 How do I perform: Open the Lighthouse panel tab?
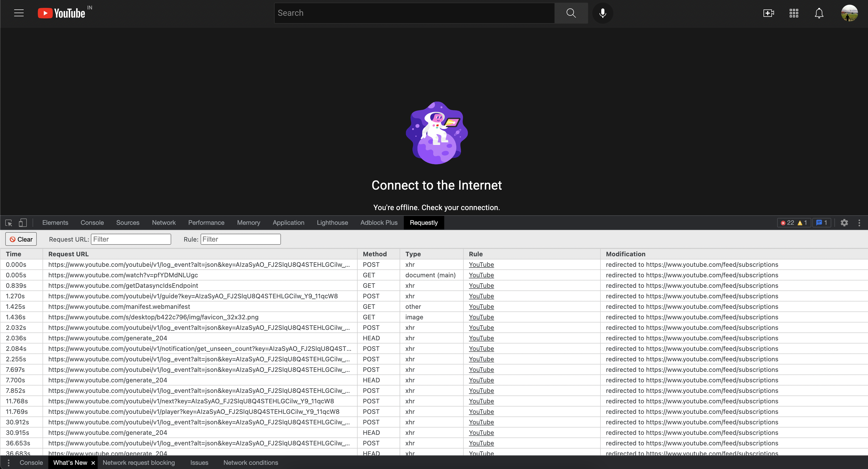coord(332,223)
